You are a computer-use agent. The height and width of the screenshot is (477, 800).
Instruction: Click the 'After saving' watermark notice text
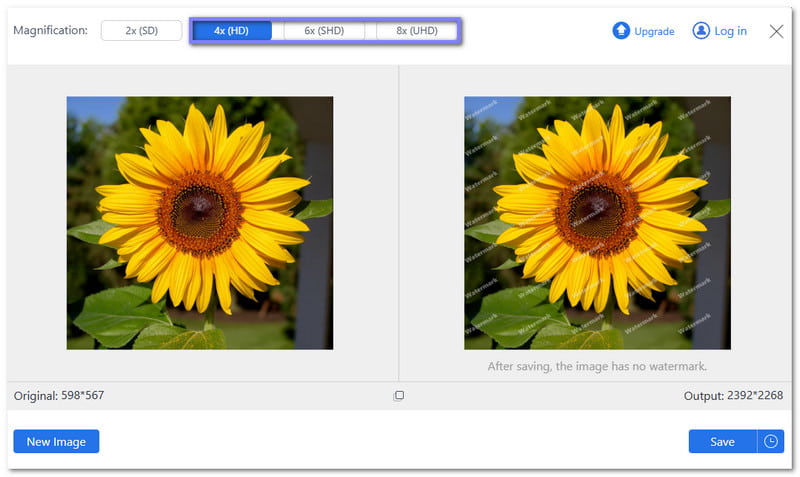click(597, 366)
